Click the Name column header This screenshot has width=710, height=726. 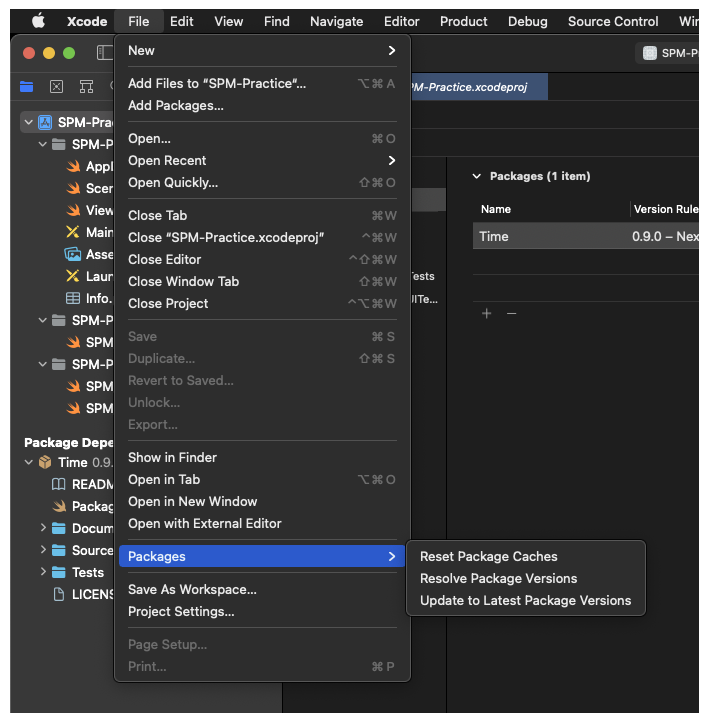tap(496, 209)
